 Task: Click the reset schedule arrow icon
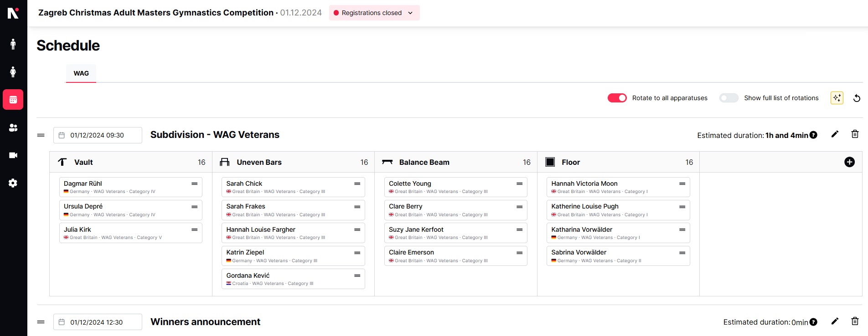tap(857, 98)
